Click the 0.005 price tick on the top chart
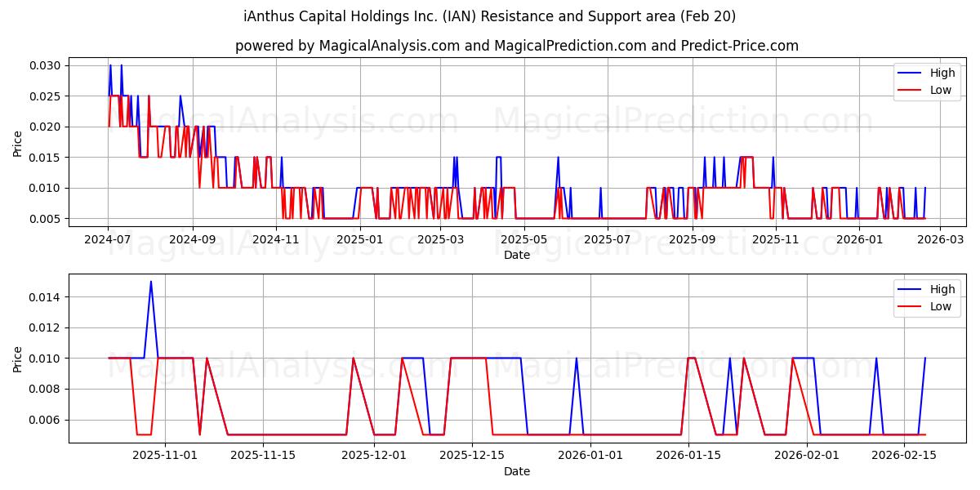Screen dimensions: 980x490 (47, 219)
